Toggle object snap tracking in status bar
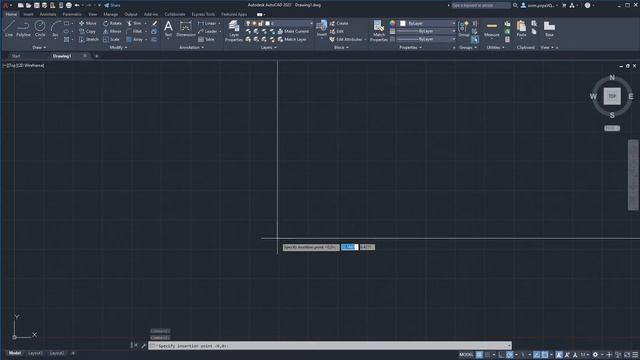The width and height of the screenshot is (640, 360). [537, 355]
